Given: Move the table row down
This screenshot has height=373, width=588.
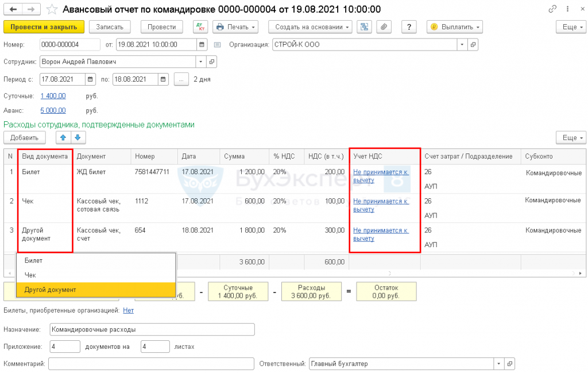Looking at the screenshot, I should coord(78,137).
